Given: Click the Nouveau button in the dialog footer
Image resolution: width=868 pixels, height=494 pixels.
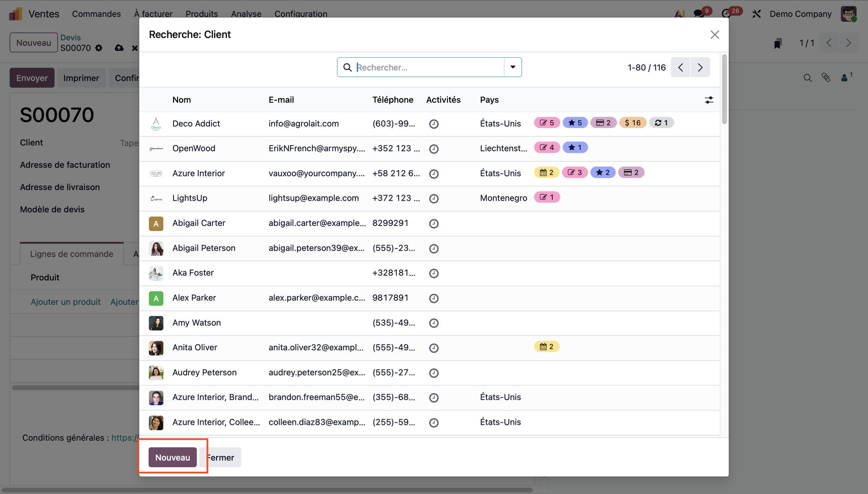Looking at the screenshot, I should (172, 457).
